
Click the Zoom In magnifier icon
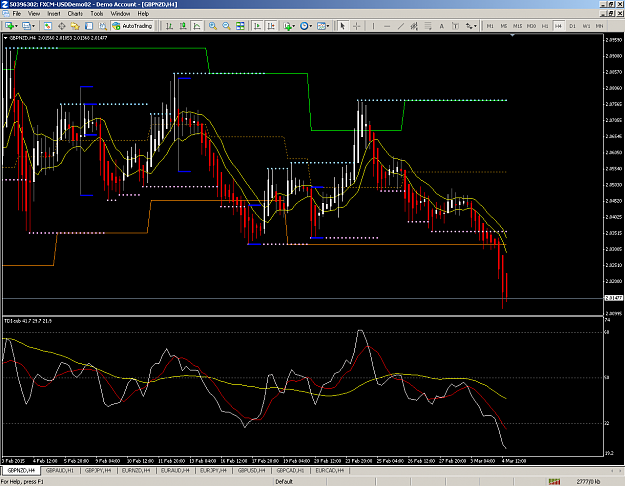[x=213, y=26]
